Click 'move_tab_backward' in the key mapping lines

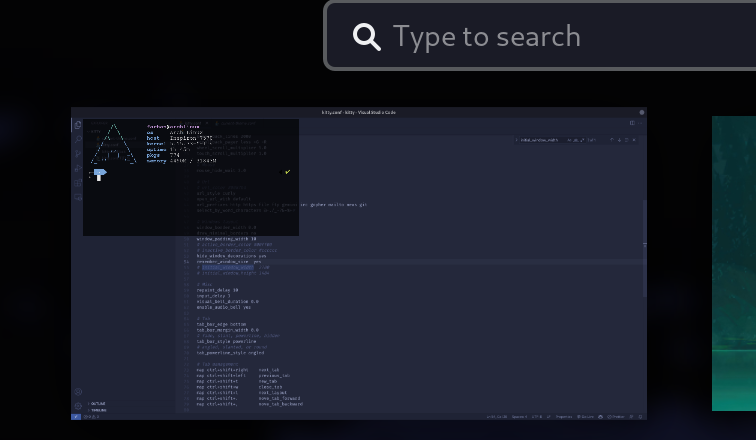pyautogui.click(x=281, y=404)
